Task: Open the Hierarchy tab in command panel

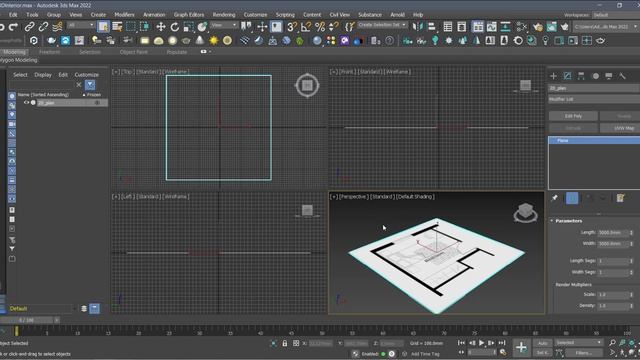Action: point(581,76)
